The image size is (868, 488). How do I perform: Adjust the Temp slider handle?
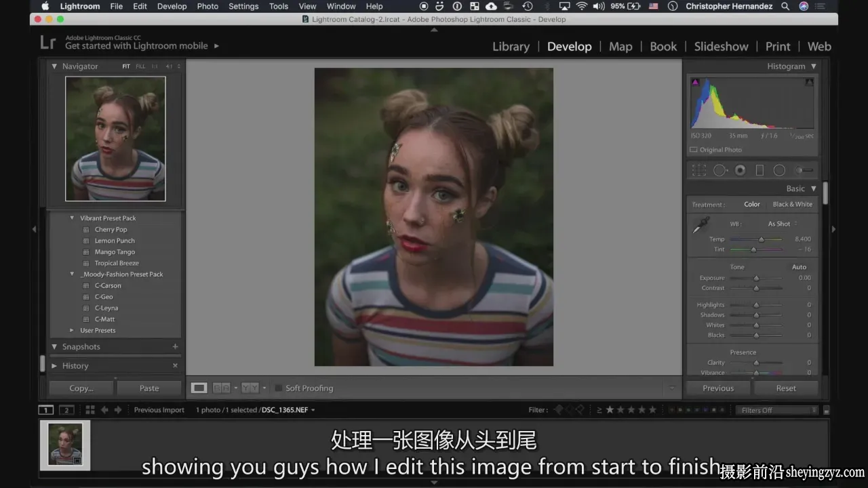click(x=761, y=239)
